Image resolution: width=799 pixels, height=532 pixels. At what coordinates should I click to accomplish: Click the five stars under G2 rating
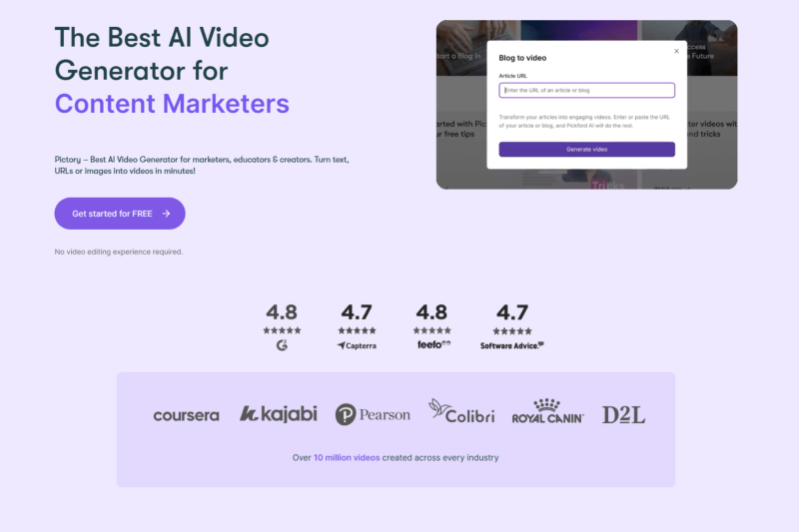[x=282, y=330]
